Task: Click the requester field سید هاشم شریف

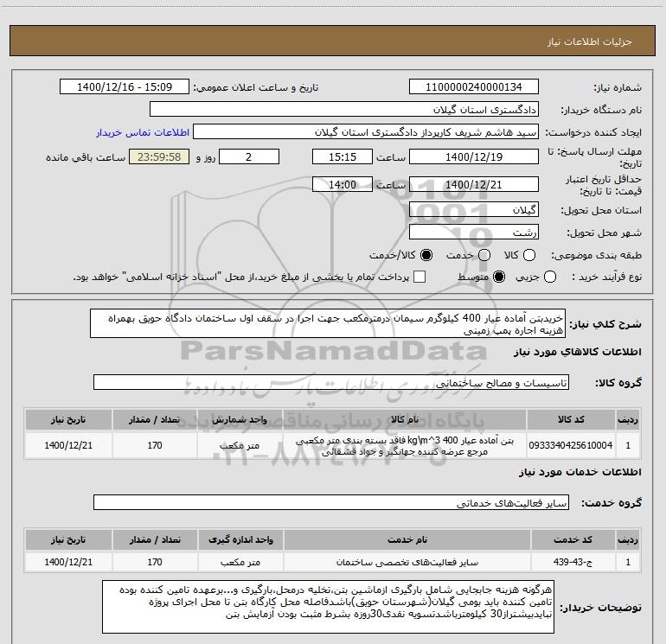Action: (x=366, y=132)
